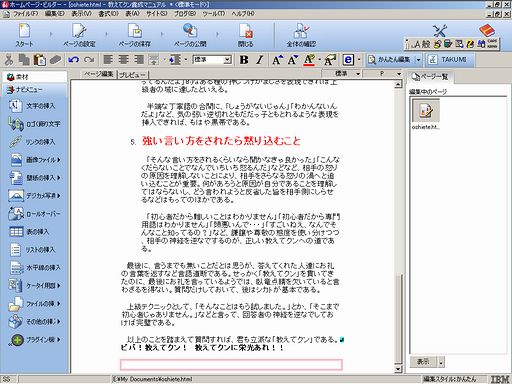
Task: Click the copy icon
Action: (24, 60)
